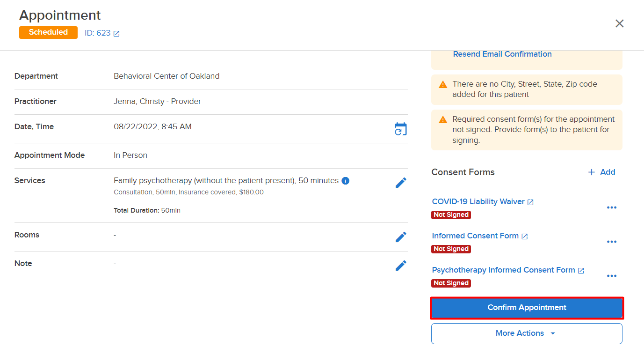Show service info via the blue info icon
The image size is (644, 355).
tap(345, 181)
